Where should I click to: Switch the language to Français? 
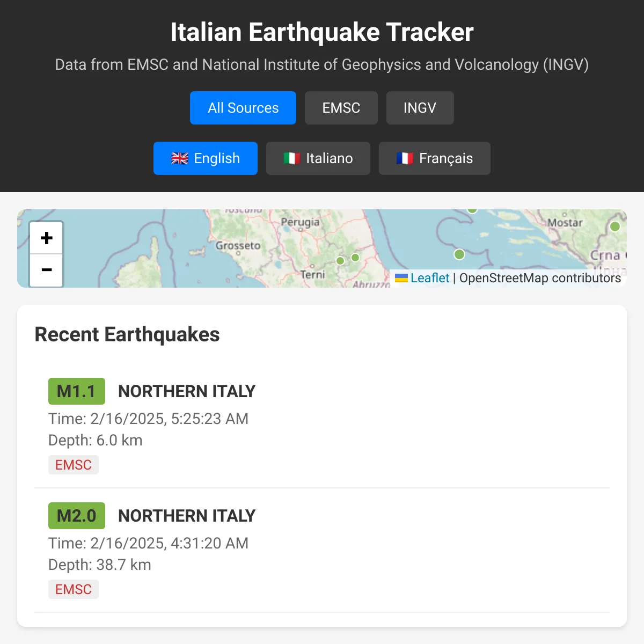(435, 158)
